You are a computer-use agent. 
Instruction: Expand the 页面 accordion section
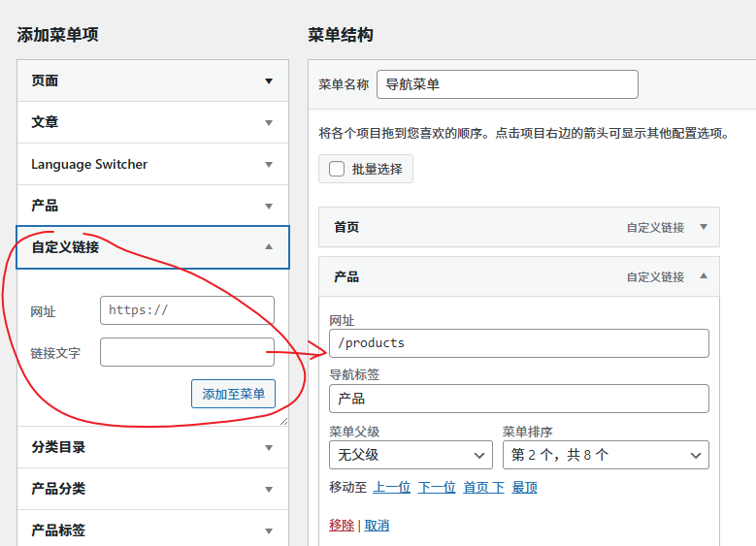coord(269,81)
